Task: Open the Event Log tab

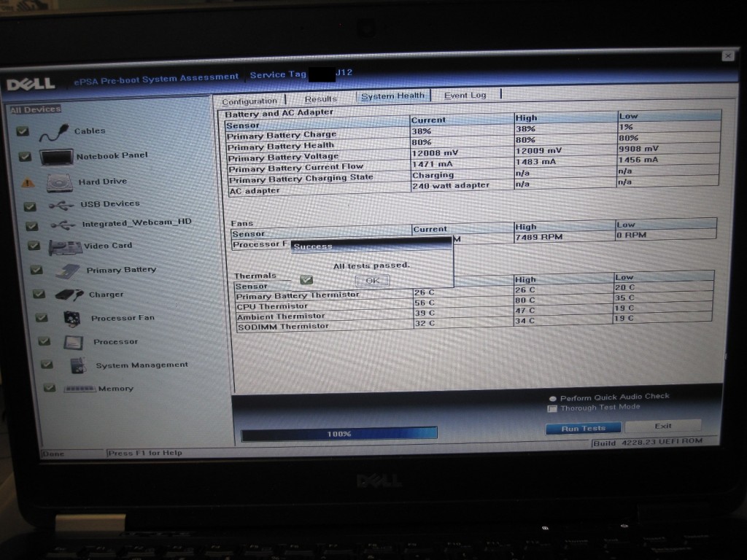Action: (x=465, y=95)
